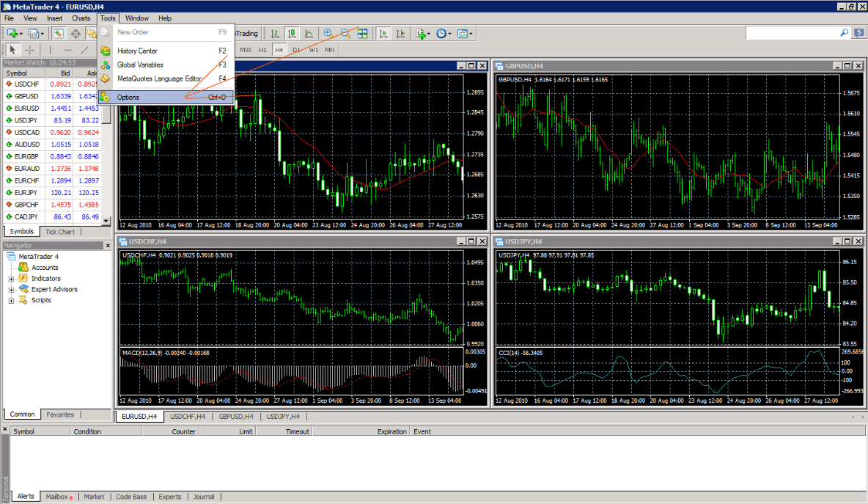Switch chart to Line Chart icon
The width and height of the screenshot is (868, 504).
pos(309,34)
